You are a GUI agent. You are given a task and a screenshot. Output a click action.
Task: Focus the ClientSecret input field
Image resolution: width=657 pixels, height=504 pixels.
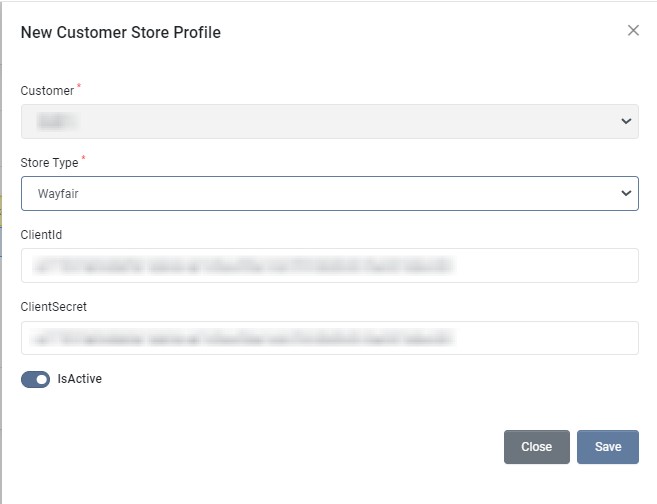pyautogui.click(x=329, y=338)
